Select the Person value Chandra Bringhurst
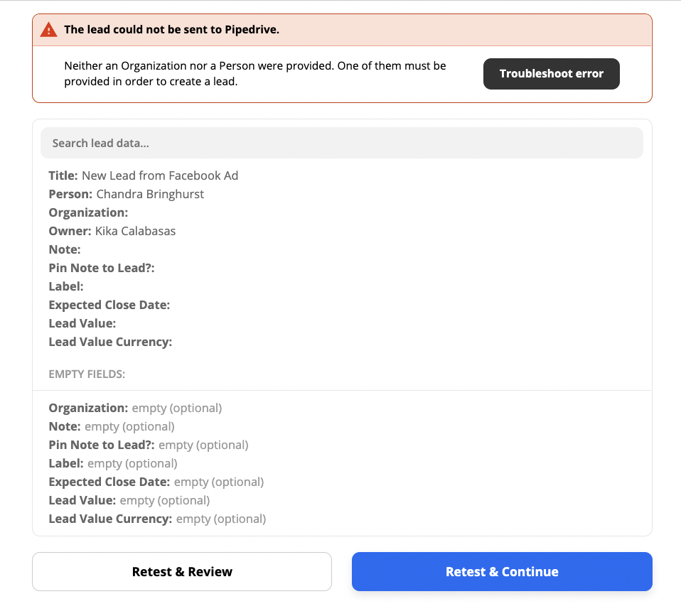The width and height of the screenshot is (681, 616). 150,194
